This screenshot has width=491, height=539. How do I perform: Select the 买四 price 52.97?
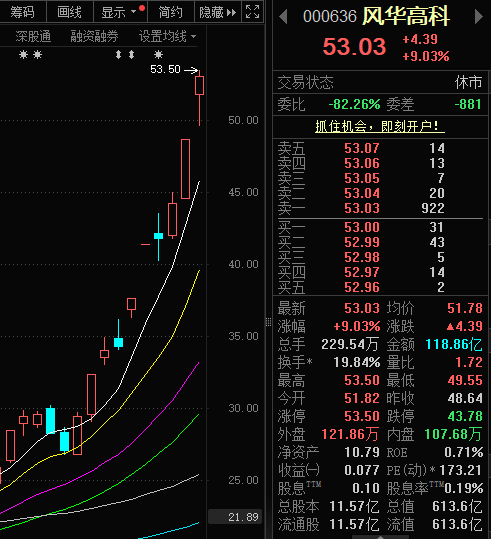[362, 272]
